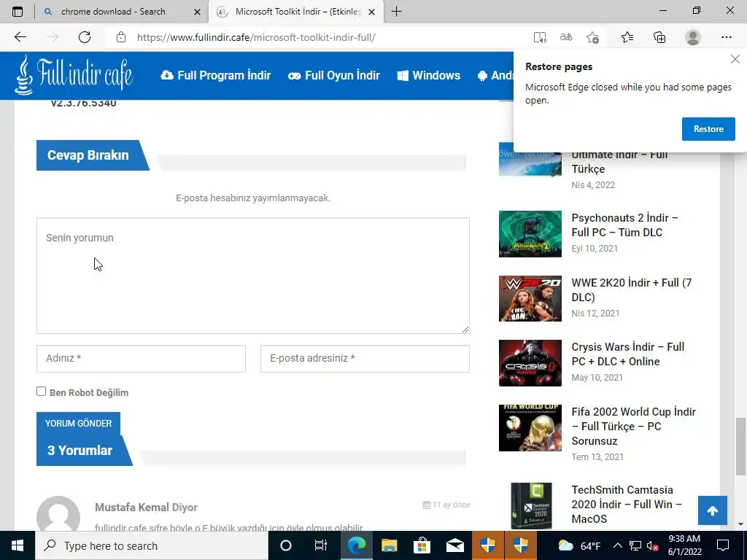Click the taskbar search box
This screenshot has width=747, height=560.
pos(152,545)
